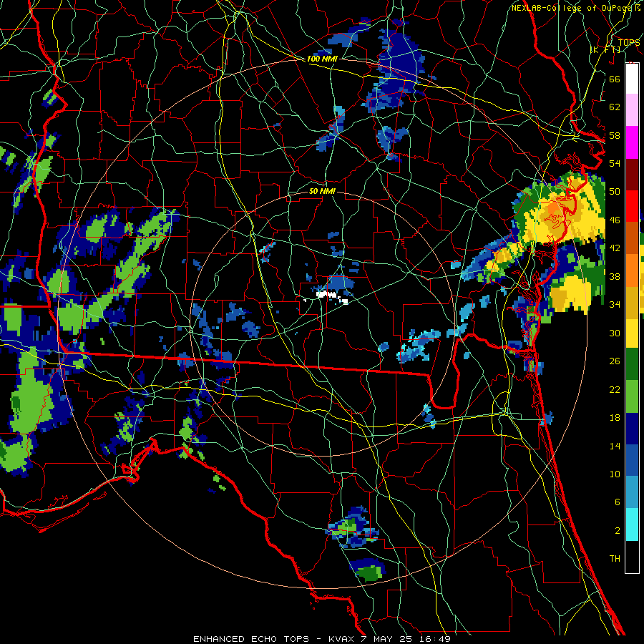Click the 30 legend value
This screenshot has width=644, height=644.
(x=615, y=333)
